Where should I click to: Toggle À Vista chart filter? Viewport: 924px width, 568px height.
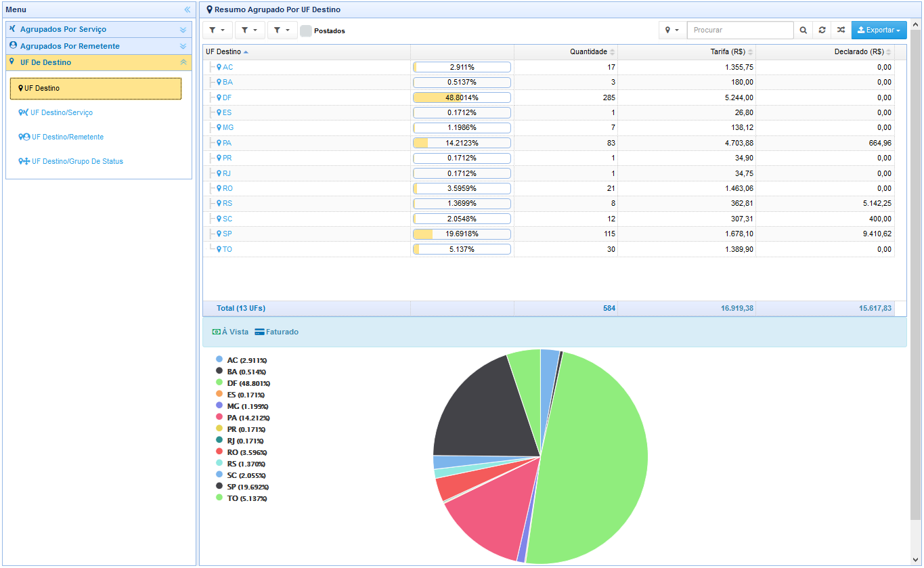click(x=230, y=332)
